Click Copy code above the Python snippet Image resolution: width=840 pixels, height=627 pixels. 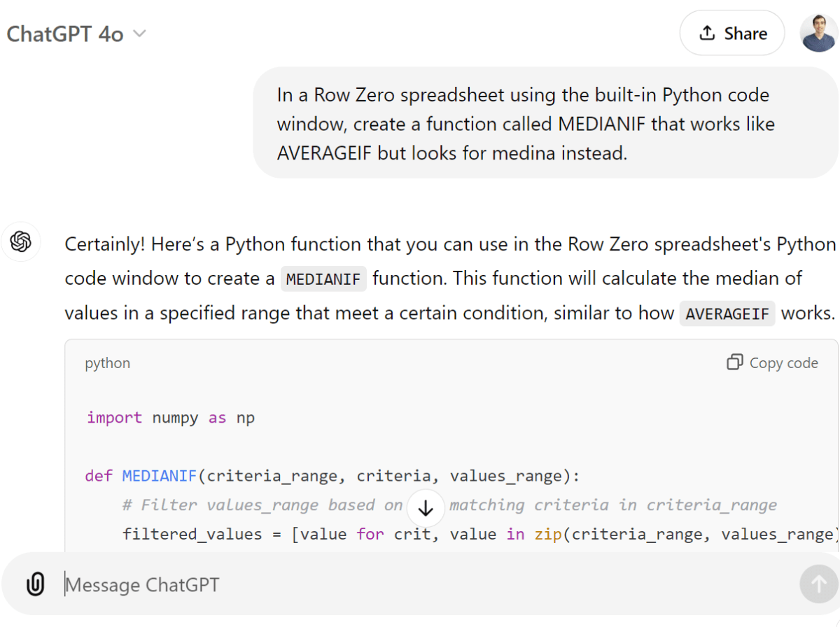[x=780, y=362]
